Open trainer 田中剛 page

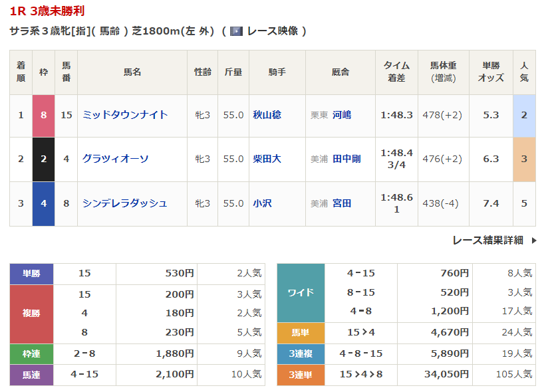346,159
